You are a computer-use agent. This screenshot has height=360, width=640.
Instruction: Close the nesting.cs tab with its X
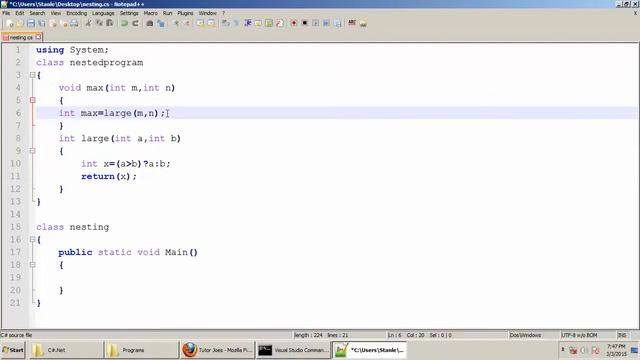click(38, 37)
